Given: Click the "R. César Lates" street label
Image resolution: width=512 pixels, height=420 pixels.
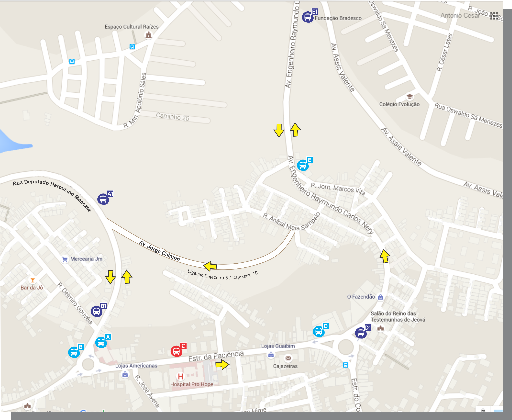Looking at the screenshot, I should (x=445, y=52).
